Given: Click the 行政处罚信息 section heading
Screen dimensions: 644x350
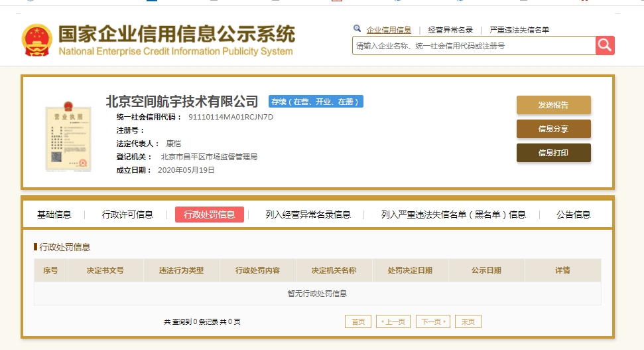Looking at the screenshot, I should pyautogui.click(x=64, y=247).
